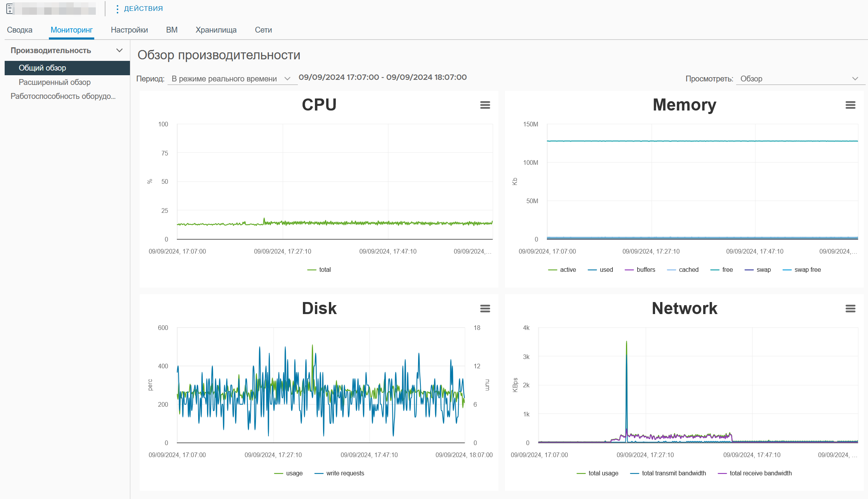Screen dimensions: 868x499
Task: Open the Network chart hamburger menu
Action: (850, 309)
